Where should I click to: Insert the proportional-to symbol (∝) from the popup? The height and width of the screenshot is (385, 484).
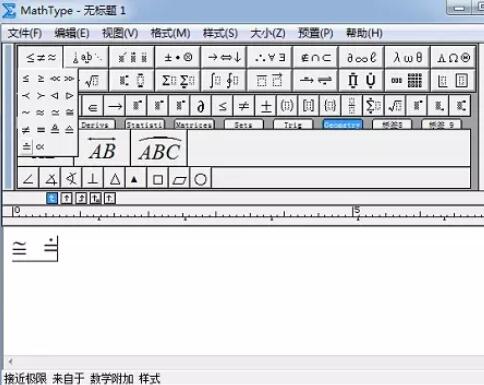click(x=40, y=146)
